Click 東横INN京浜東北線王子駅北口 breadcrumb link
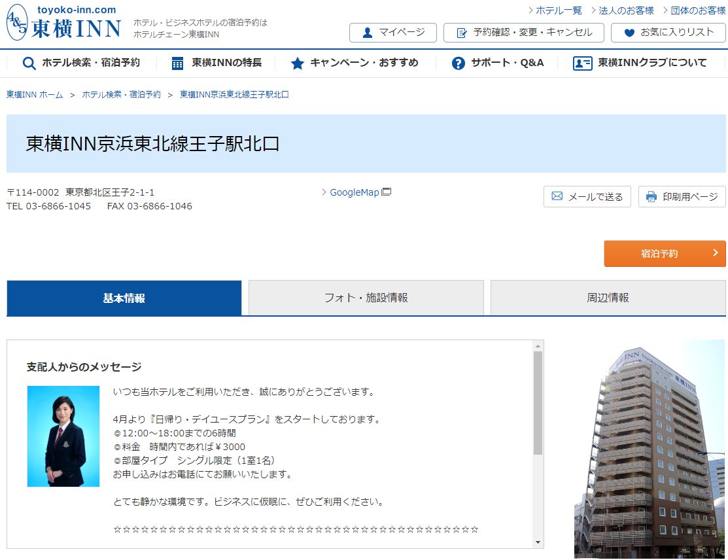Screen dimensions: 728x560 click(x=234, y=95)
